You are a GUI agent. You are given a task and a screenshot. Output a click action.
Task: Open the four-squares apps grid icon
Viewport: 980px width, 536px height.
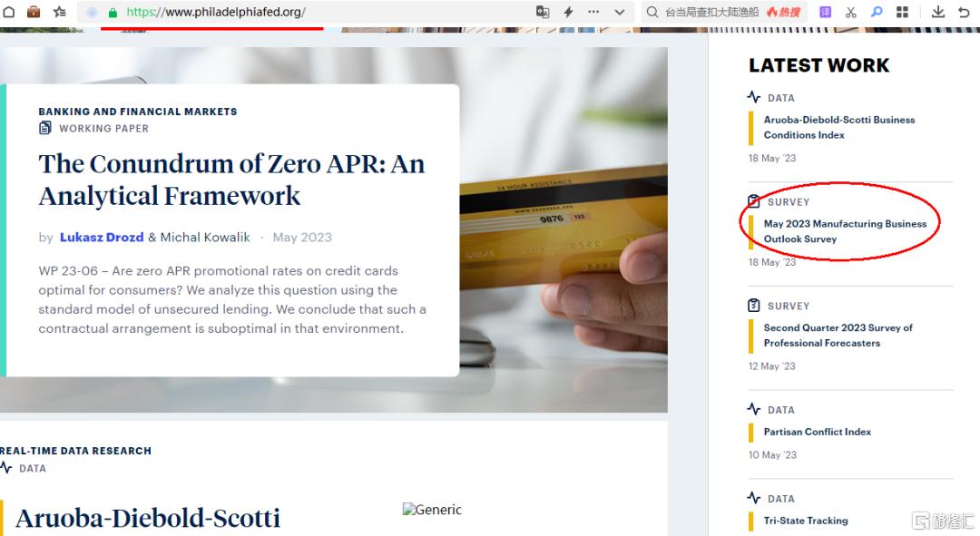[x=902, y=12]
